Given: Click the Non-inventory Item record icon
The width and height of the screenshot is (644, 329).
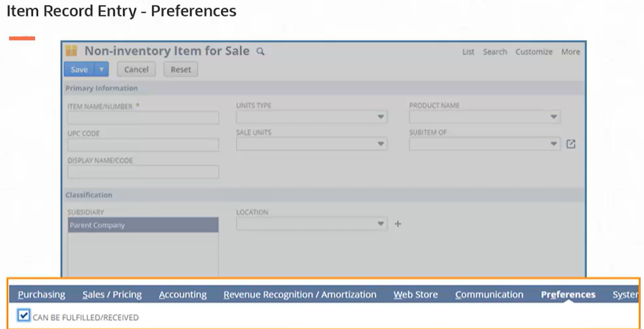Looking at the screenshot, I should click(71, 51).
